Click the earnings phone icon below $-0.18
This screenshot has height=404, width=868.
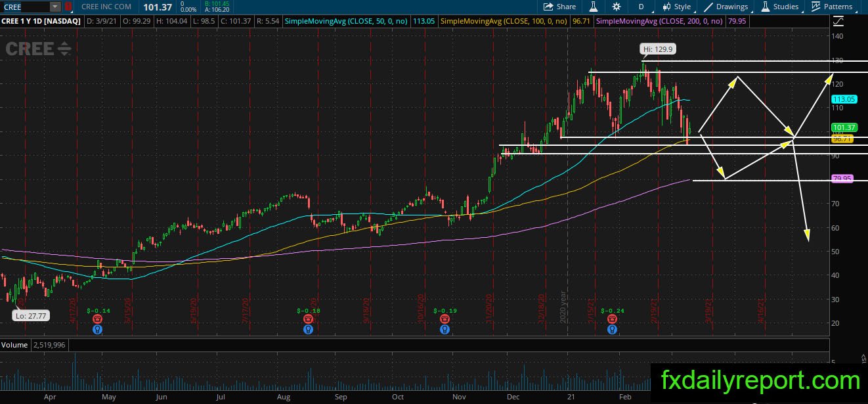308,319
